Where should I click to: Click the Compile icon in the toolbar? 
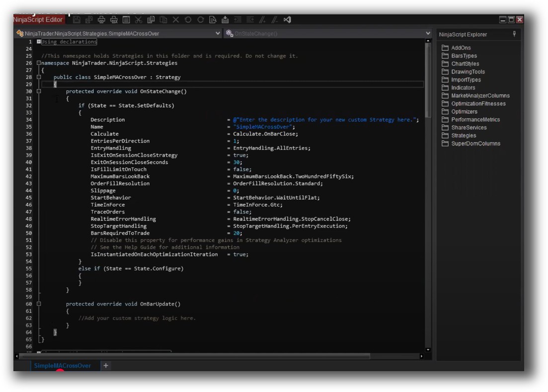[225, 20]
